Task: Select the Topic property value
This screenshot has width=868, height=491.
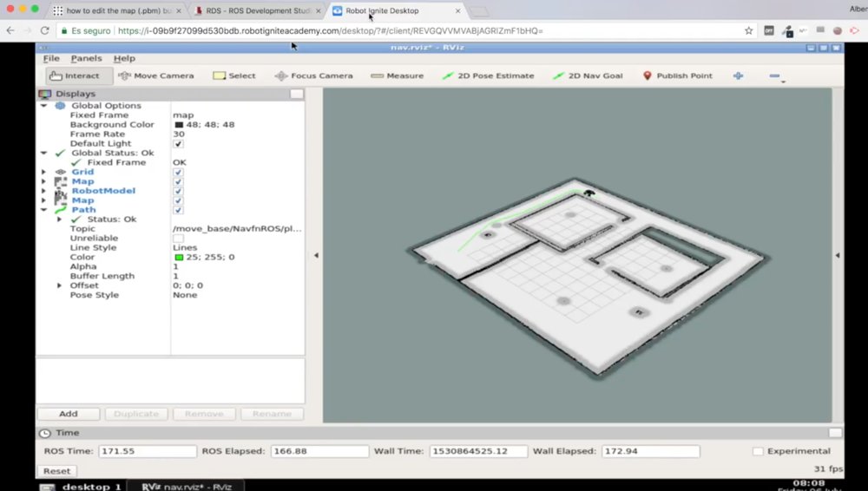Action: coord(237,229)
